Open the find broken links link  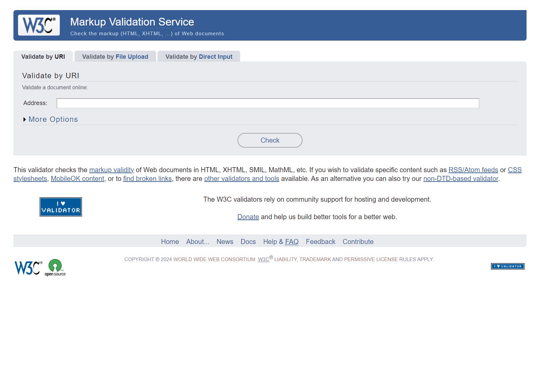pyautogui.click(x=147, y=179)
